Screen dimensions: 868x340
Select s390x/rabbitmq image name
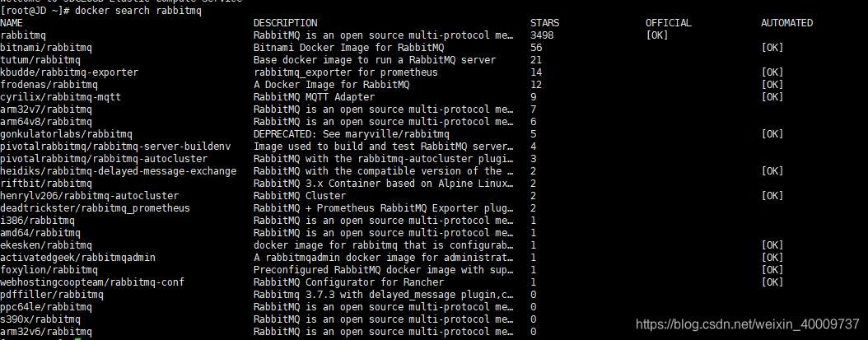coord(40,319)
